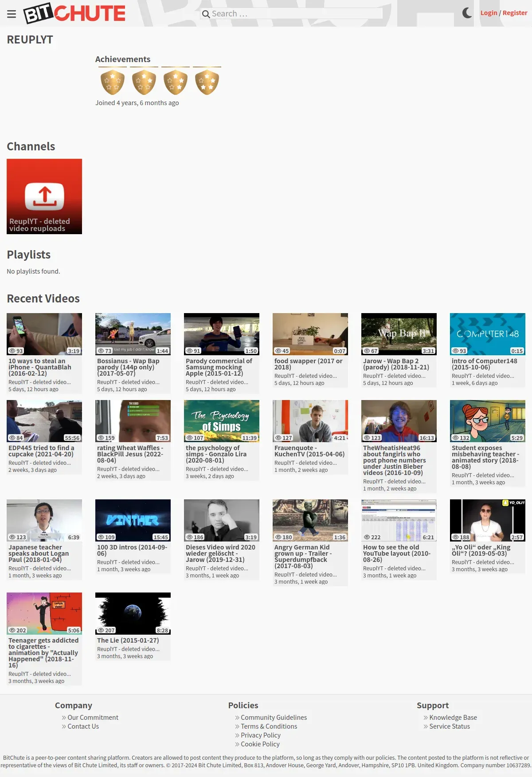Click the BitChute logo
532x777 pixels.
pyautogui.click(x=74, y=13)
